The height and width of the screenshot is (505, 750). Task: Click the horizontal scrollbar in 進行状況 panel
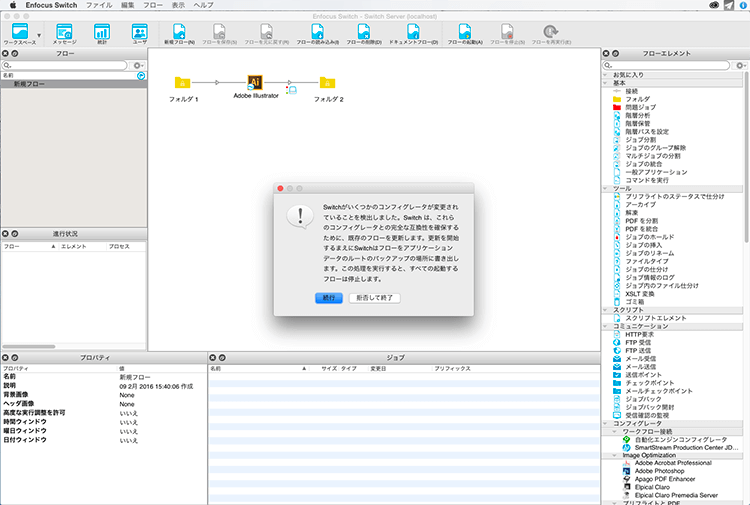click(29, 346)
